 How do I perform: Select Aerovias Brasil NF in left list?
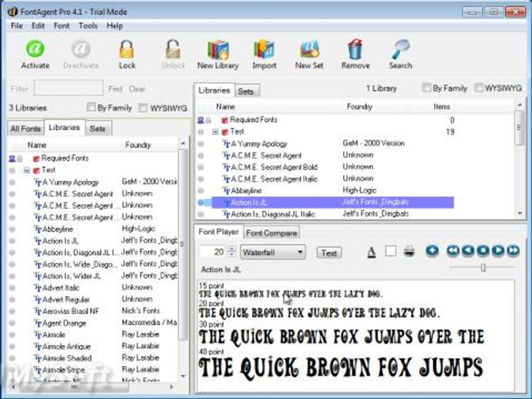click(71, 311)
